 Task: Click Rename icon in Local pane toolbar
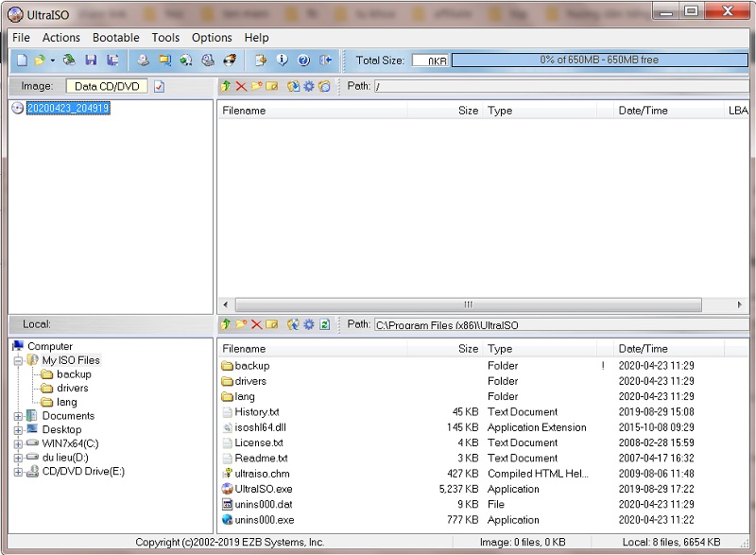(x=272, y=324)
